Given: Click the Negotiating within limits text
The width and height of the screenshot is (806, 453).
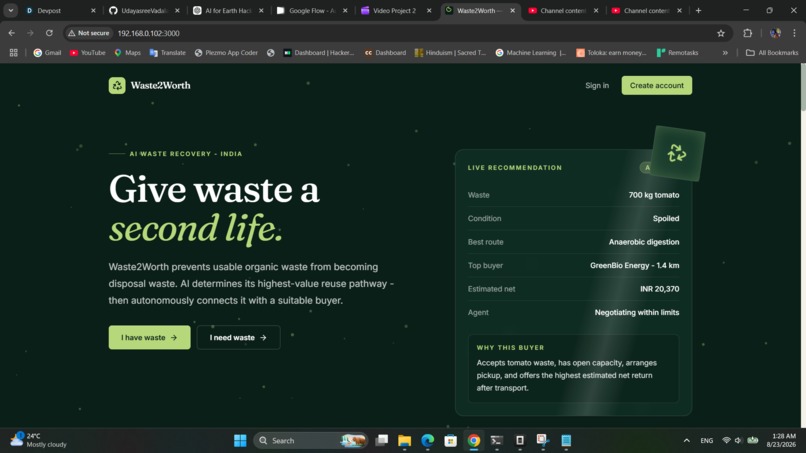Looking at the screenshot, I should (637, 312).
